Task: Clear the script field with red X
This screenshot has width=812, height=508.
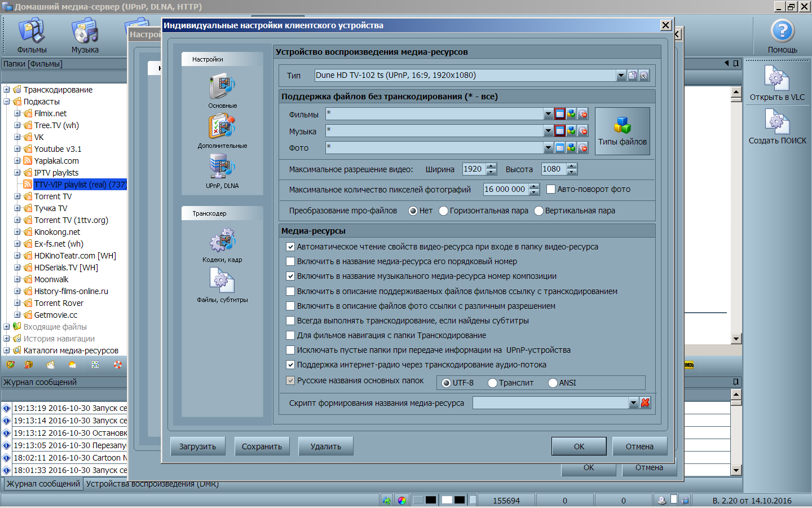Action: pyautogui.click(x=646, y=402)
